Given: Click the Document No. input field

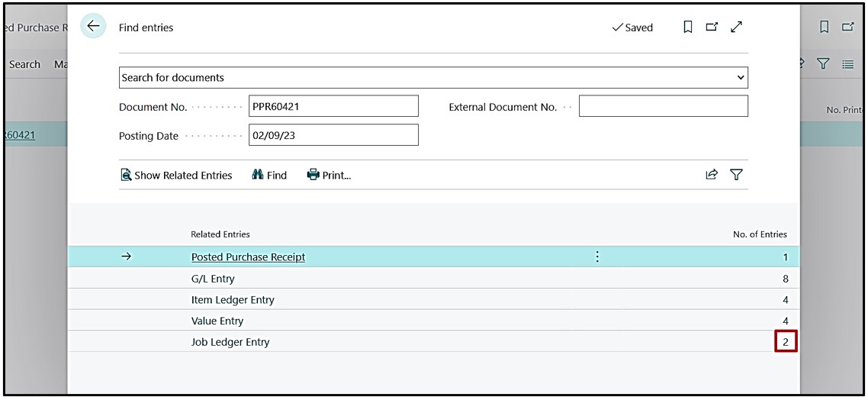Looking at the screenshot, I should pos(333,107).
